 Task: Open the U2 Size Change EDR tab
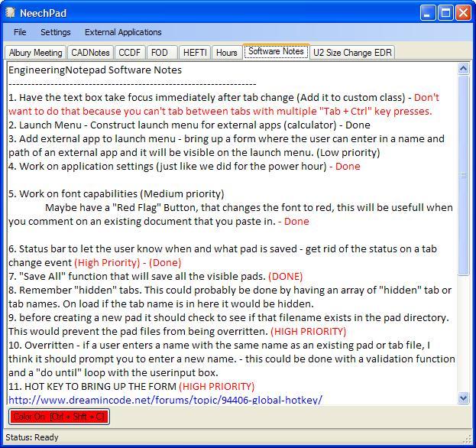[352, 53]
